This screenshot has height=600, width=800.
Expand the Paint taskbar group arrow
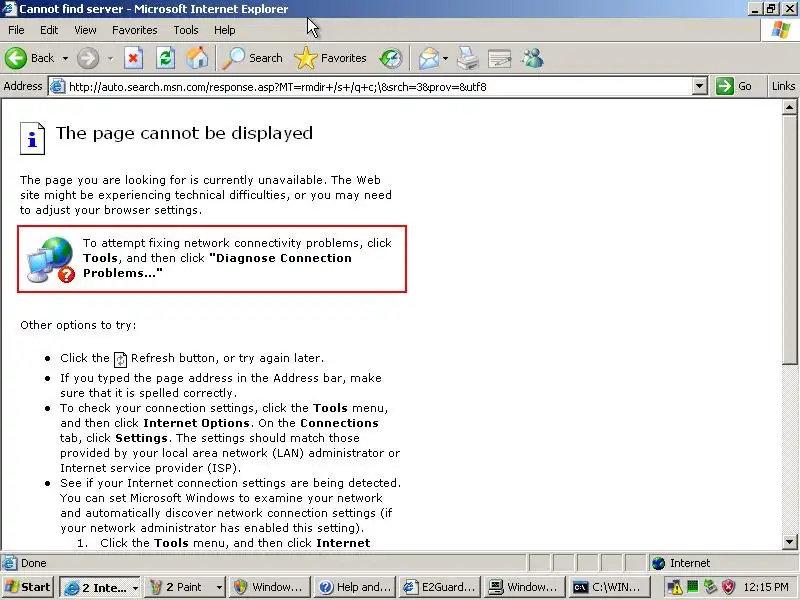[219, 588]
